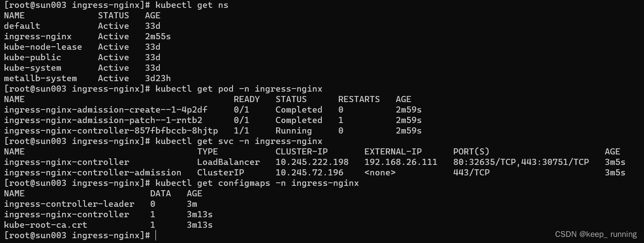Select the metallb-system namespace row
This screenshot has width=644, height=243.
click(87, 79)
